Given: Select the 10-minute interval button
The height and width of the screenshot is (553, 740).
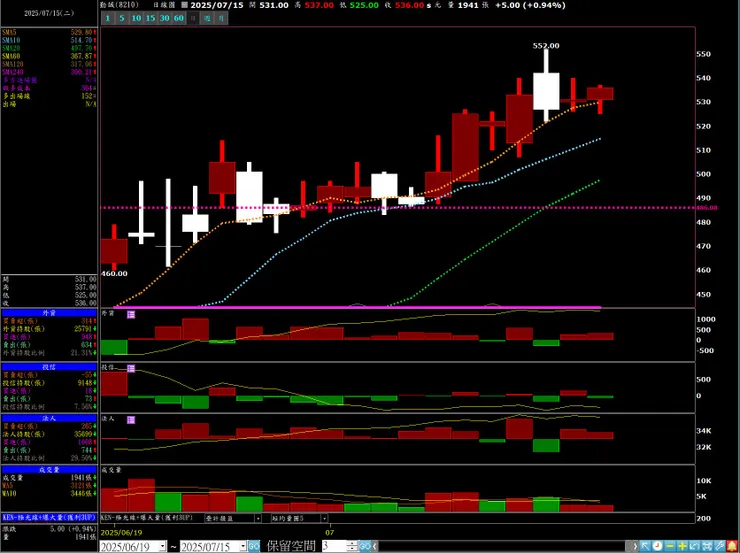Looking at the screenshot, I should pyautogui.click(x=136, y=18).
